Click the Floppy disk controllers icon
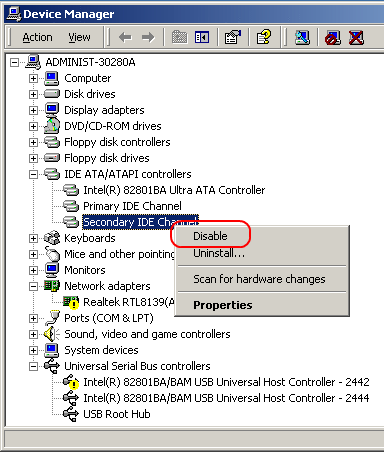 click(x=52, y=142)
